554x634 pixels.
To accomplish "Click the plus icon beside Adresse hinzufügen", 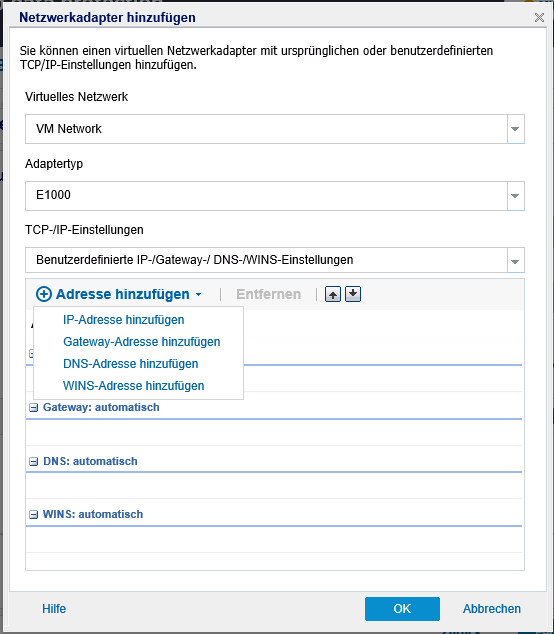I will coord(44,294).
